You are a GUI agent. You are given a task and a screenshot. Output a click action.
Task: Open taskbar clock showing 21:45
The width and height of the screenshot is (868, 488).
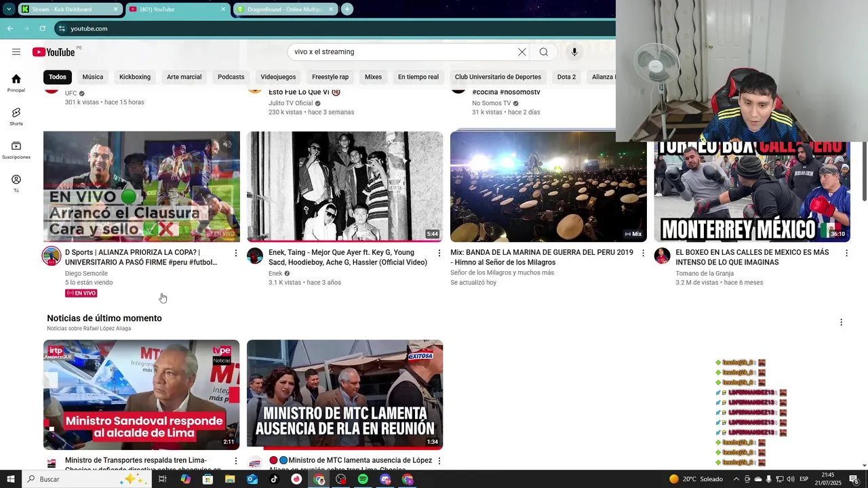tap(828, 479)
